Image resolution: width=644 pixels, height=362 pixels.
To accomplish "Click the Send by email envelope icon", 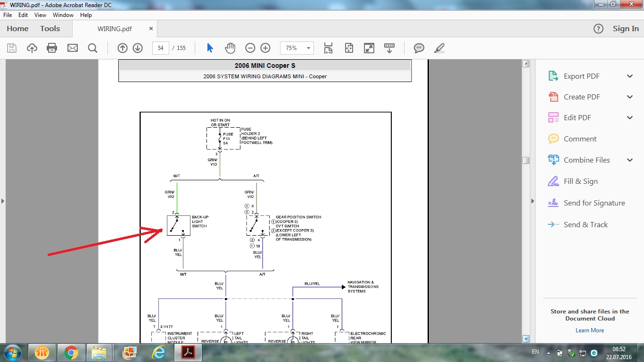I will point(72,48).
